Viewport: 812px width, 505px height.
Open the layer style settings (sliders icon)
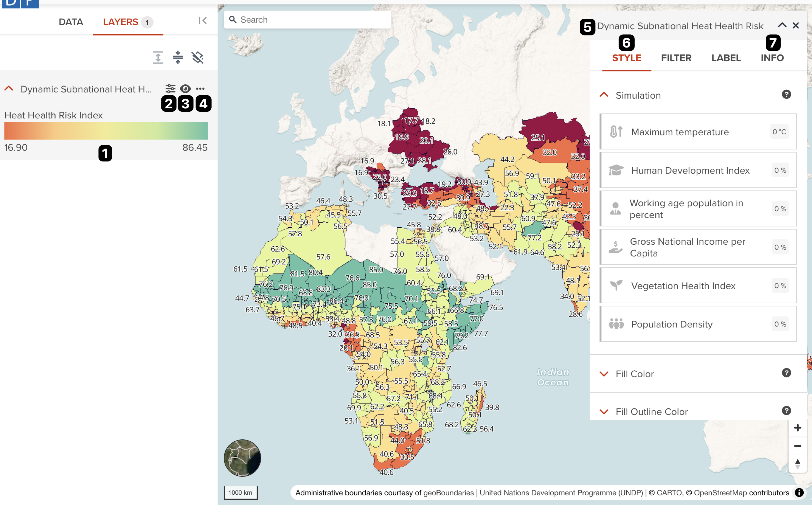(170, 89)
